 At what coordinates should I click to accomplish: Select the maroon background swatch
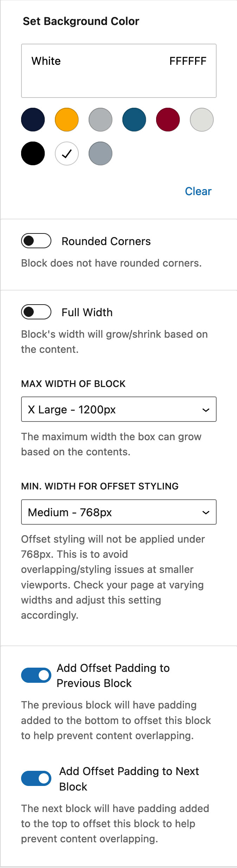point(168,120)
